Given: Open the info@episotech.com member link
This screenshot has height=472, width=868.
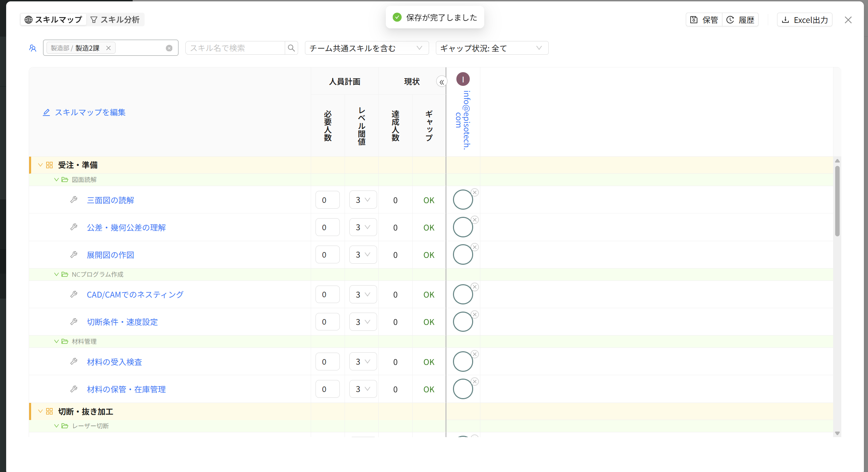Looking at the screenshot, I should (463, 120).
